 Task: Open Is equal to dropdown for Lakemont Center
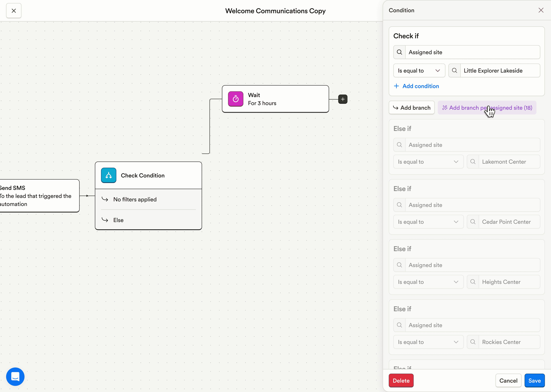tap(428, 162)
